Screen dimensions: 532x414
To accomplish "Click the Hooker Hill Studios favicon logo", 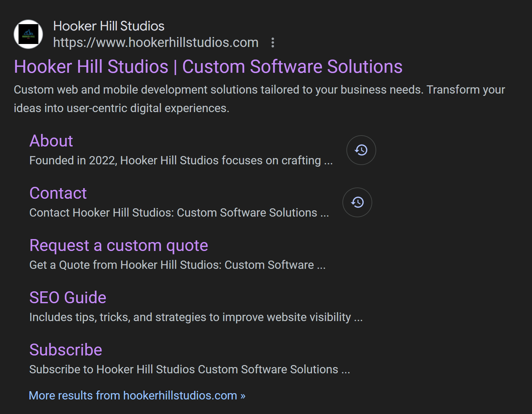I will [28, 34].
